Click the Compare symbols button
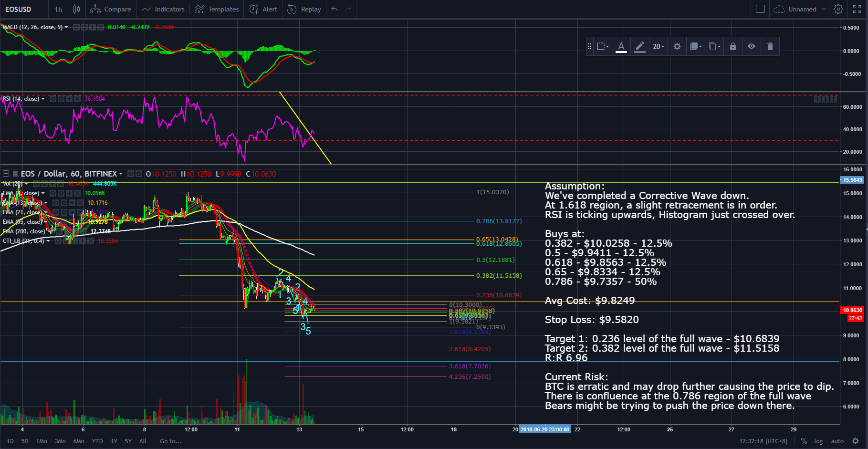 (x=110, y=9)
